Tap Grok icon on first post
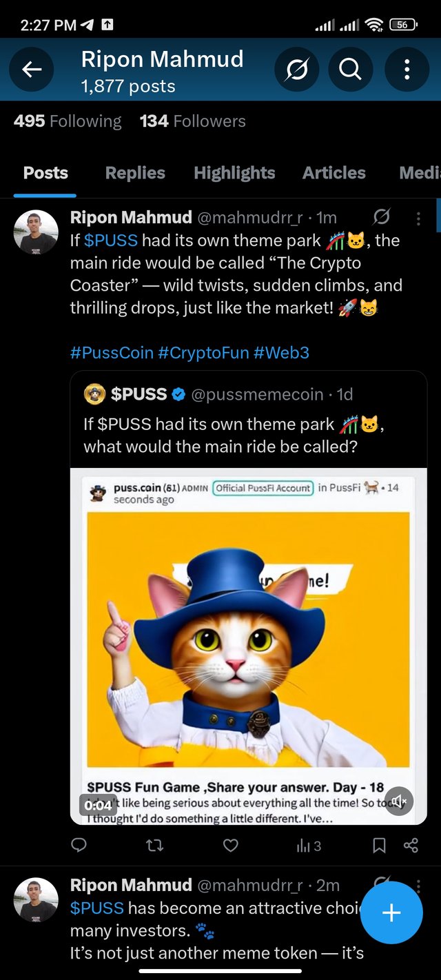This screenshot has height=980, width=441. tap(381, 218)
